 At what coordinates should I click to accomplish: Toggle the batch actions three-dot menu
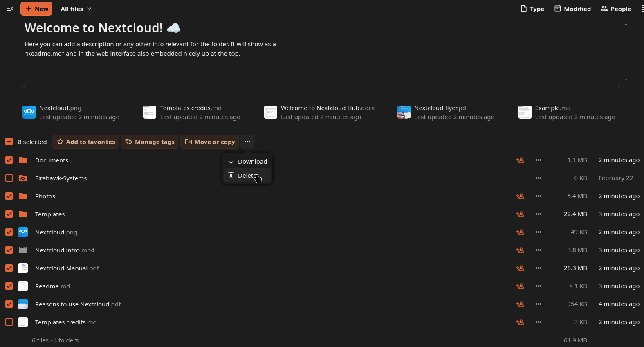tap(247, 142)
